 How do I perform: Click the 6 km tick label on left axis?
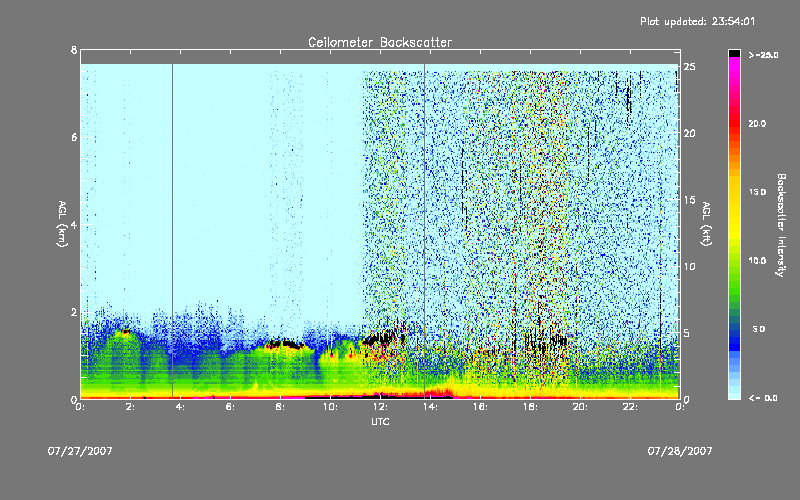coord(74,137)
